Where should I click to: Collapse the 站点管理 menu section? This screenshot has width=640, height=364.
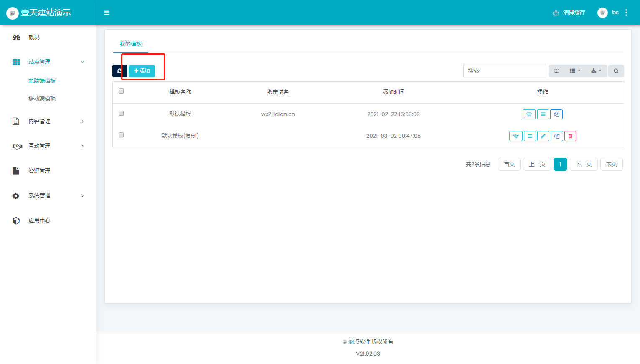(x=48, y=62)
